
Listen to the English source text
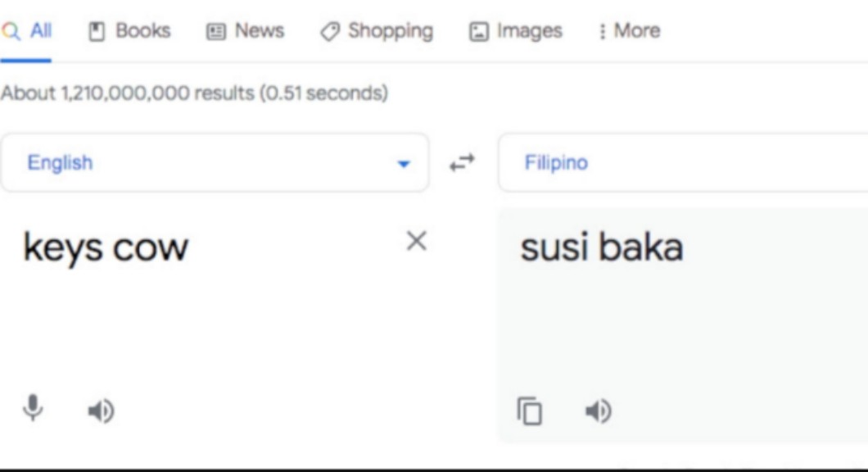point(102,410)
